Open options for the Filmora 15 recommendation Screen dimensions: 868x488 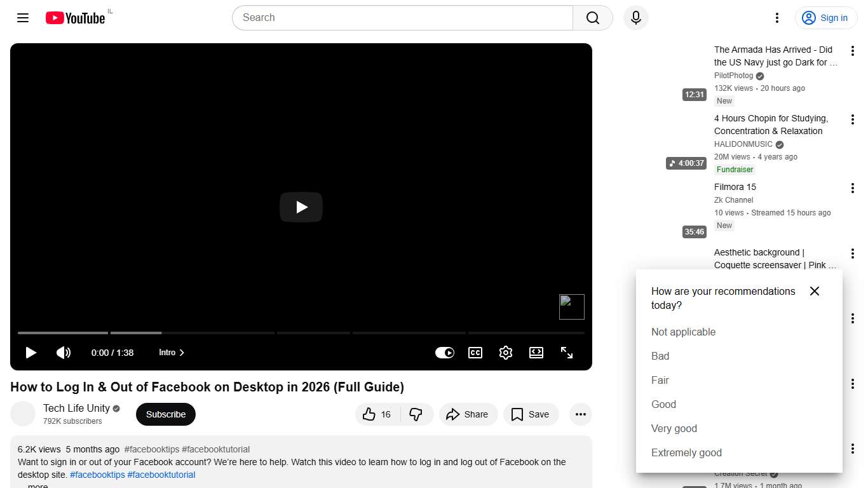pos(852,187)
